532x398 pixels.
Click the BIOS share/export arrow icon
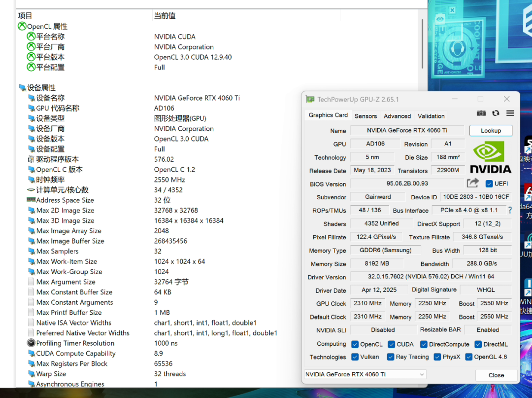[472, 183]
